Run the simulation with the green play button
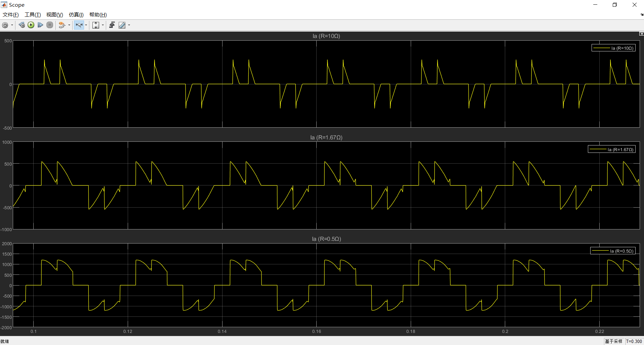 tap(31, 25)
